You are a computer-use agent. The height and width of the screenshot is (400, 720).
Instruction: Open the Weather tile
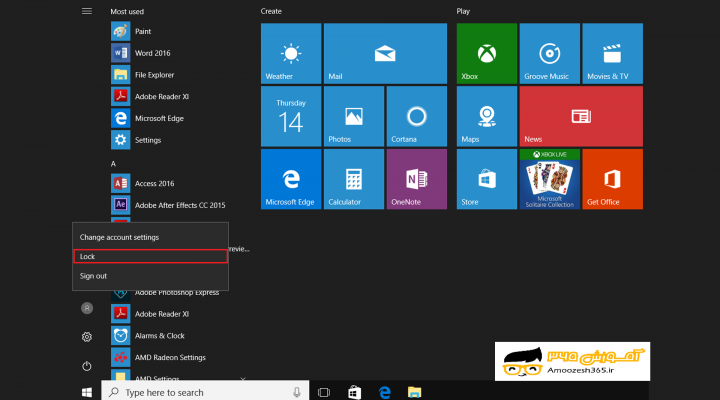291,53
